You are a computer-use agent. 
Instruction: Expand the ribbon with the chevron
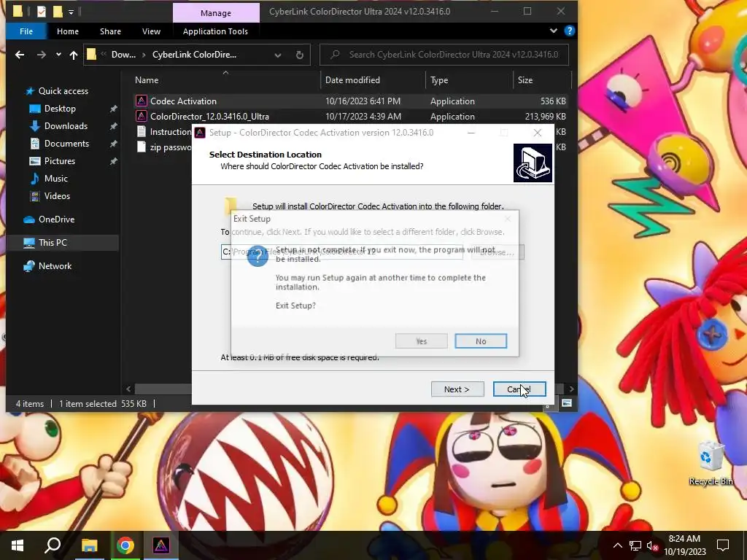[x=553, y=31]
